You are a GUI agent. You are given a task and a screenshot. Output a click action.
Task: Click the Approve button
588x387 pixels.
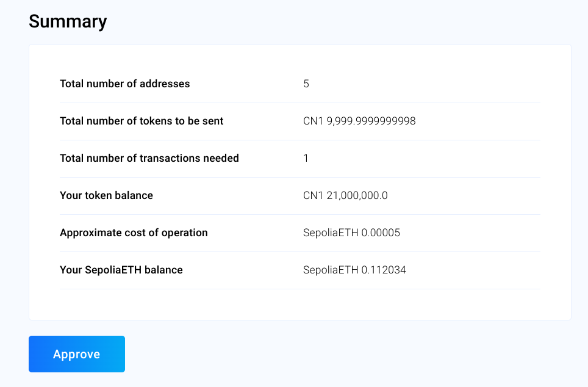click(77, 354)
